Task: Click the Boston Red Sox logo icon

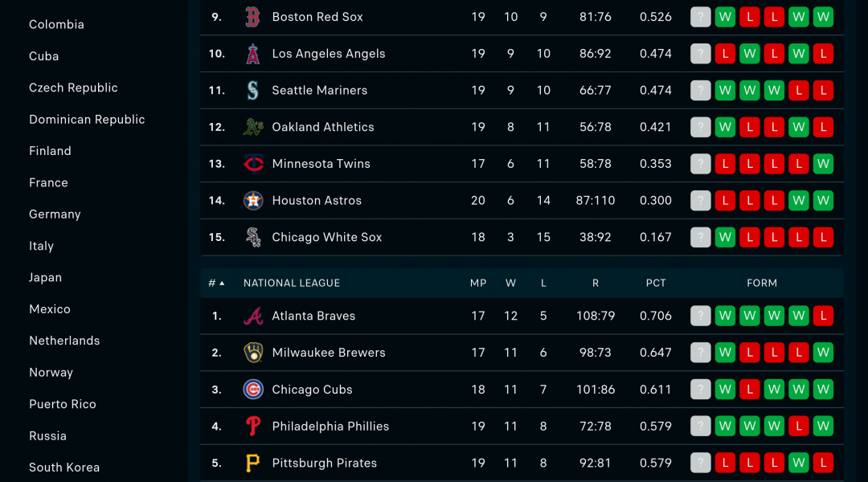Action: [253, 17]
